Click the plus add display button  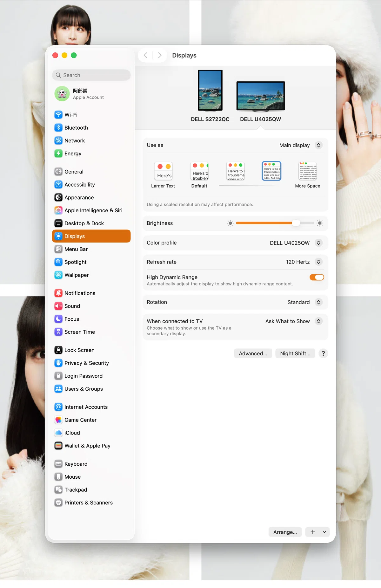313,532
